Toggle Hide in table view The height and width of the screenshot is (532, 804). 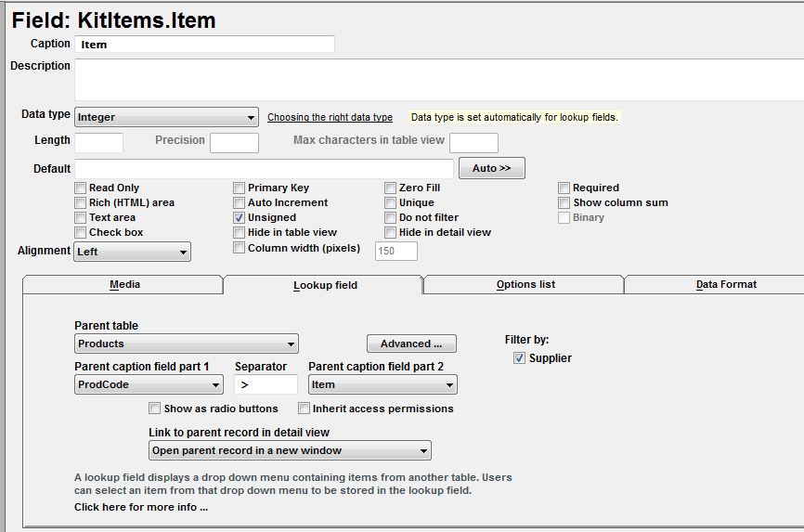click(x=239, y=232)
